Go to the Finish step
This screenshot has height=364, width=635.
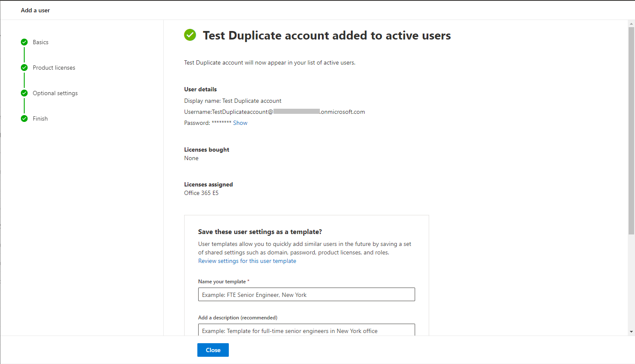pos(40,119)
